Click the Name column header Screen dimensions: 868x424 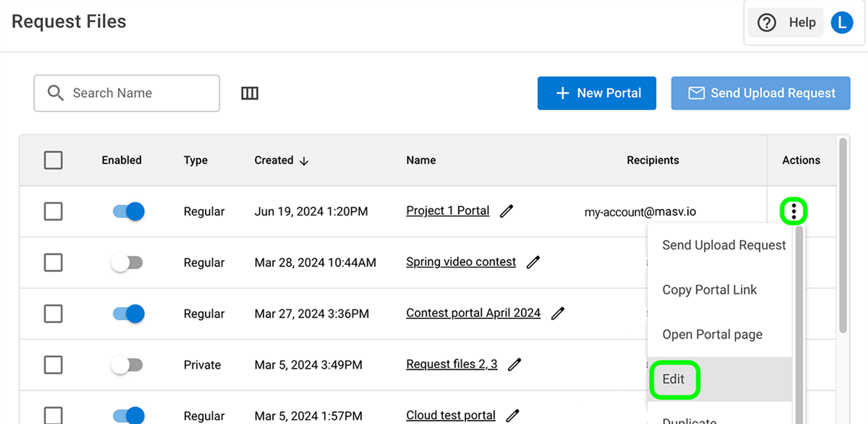coord(421,160)
